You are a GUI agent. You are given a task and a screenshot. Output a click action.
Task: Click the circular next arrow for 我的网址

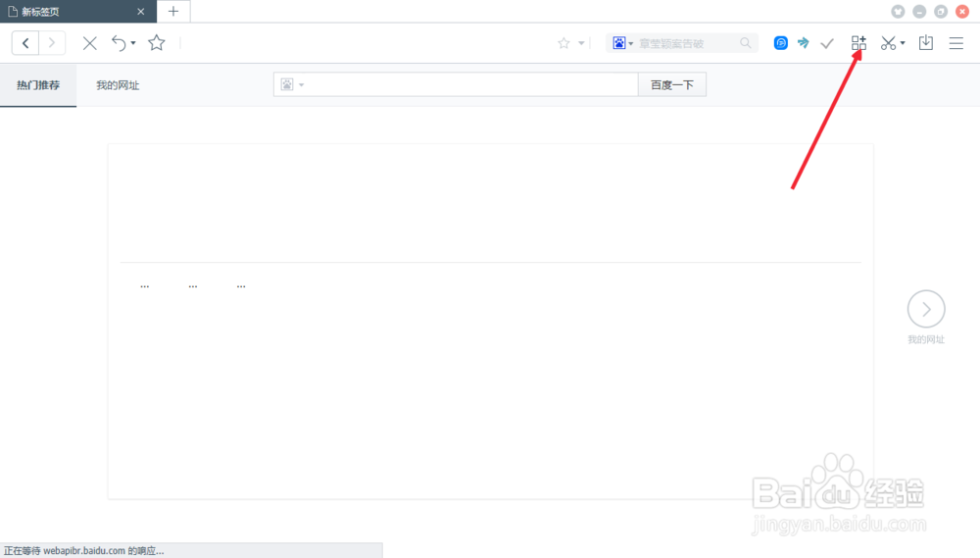[926, 308]
